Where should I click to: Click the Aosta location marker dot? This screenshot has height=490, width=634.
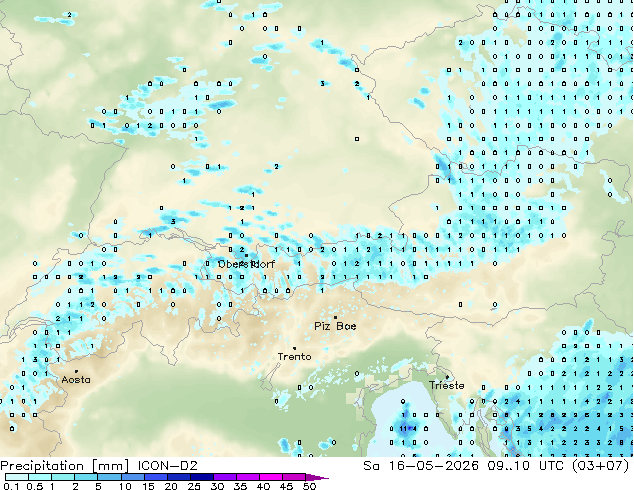(76, 371)
